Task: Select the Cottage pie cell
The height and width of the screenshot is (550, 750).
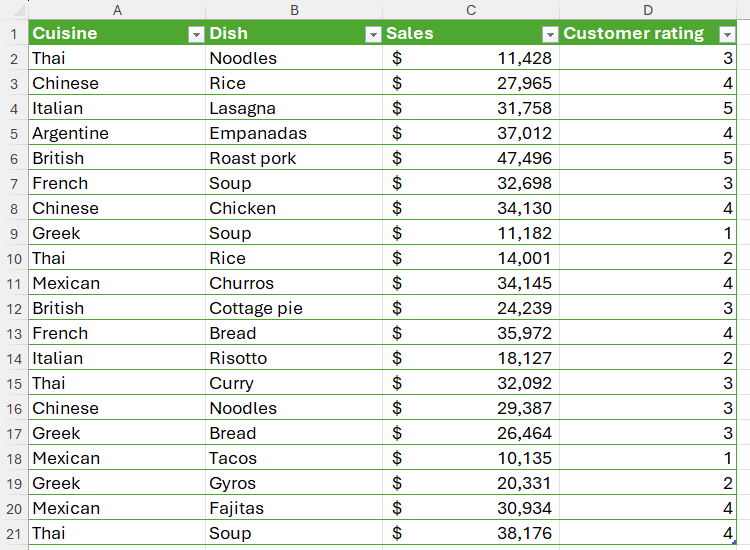Action: click(256, 308)
